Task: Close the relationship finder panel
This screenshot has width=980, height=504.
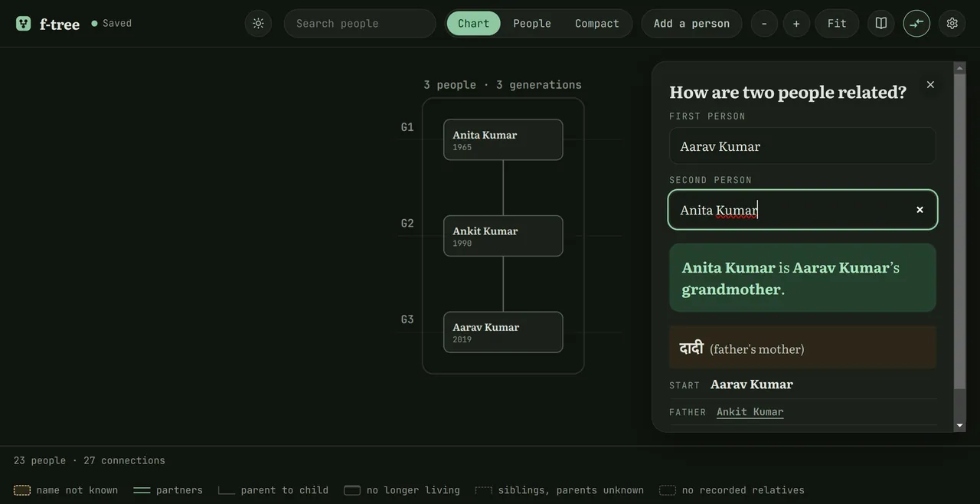Action: (x=930, y=84)
